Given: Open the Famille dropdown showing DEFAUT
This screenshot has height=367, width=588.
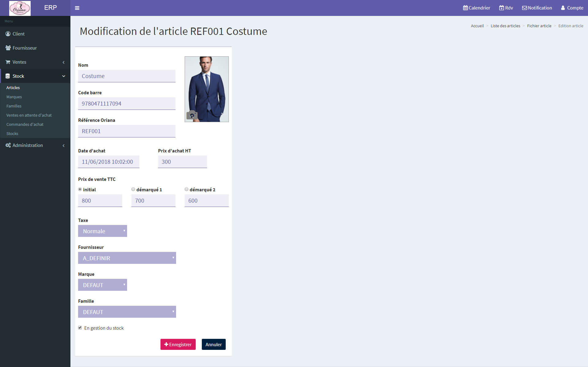Looking at the screenshot, I should click(127, 312).
